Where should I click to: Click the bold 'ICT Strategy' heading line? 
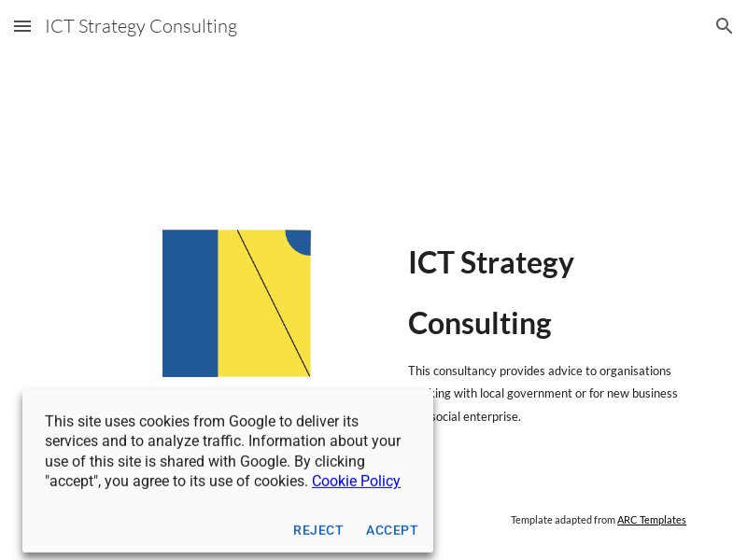491,262
